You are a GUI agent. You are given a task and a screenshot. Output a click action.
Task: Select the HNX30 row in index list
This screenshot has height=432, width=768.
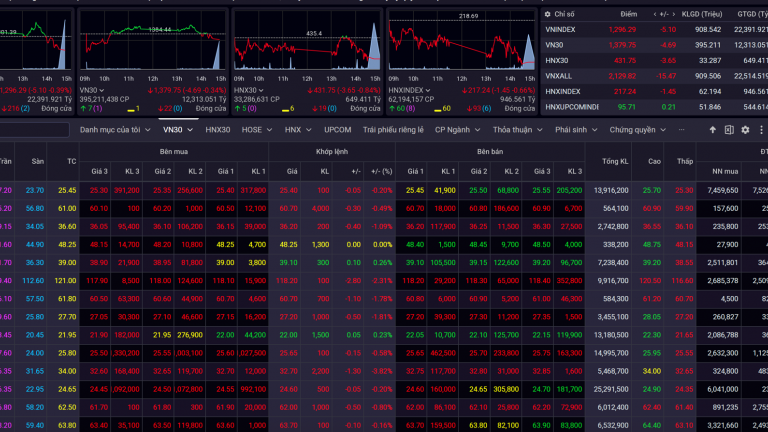[654, 60]
